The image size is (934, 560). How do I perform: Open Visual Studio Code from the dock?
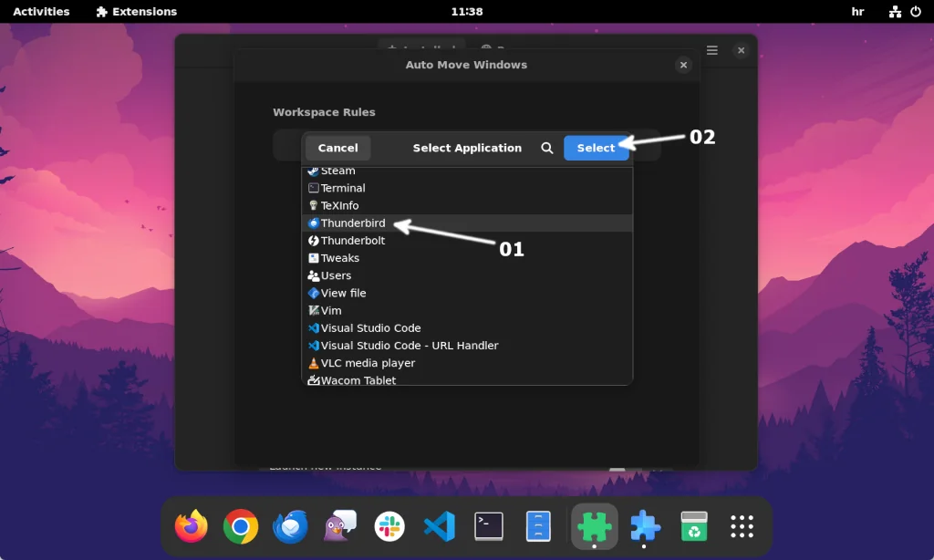(x=439, y=526)
